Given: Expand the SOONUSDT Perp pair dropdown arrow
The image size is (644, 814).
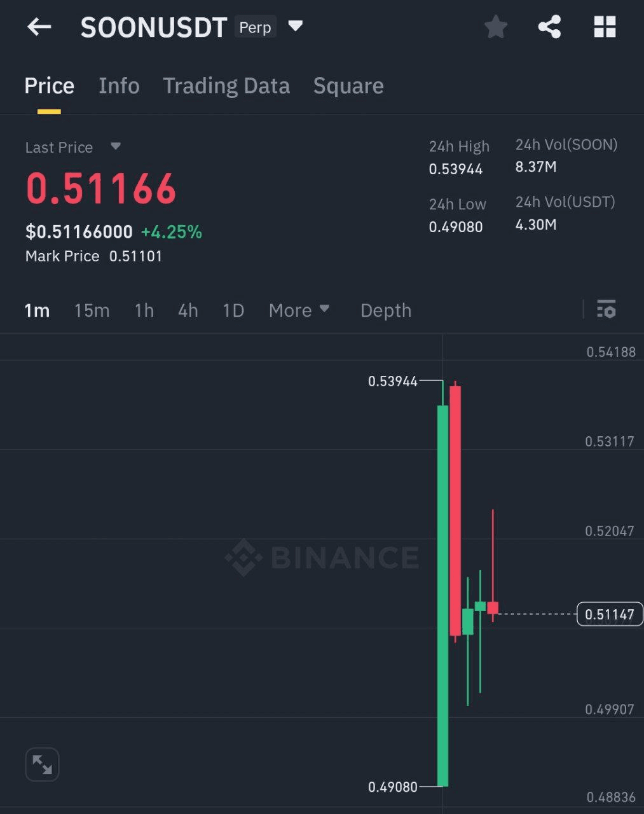Looking at the screenshot, I should pyautogui.click(x=296, y=27).
